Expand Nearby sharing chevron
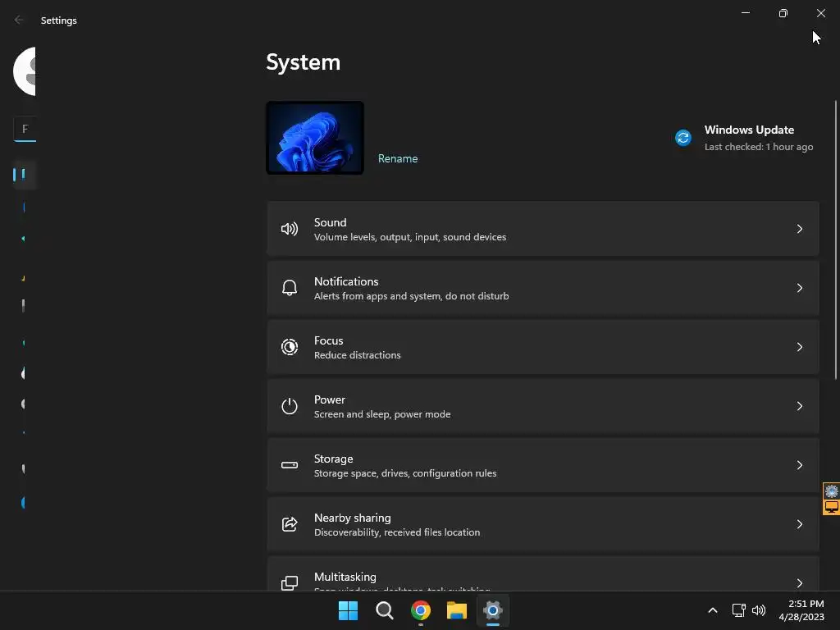Screen dimensions: 840x630 click(x=799, y=524)
